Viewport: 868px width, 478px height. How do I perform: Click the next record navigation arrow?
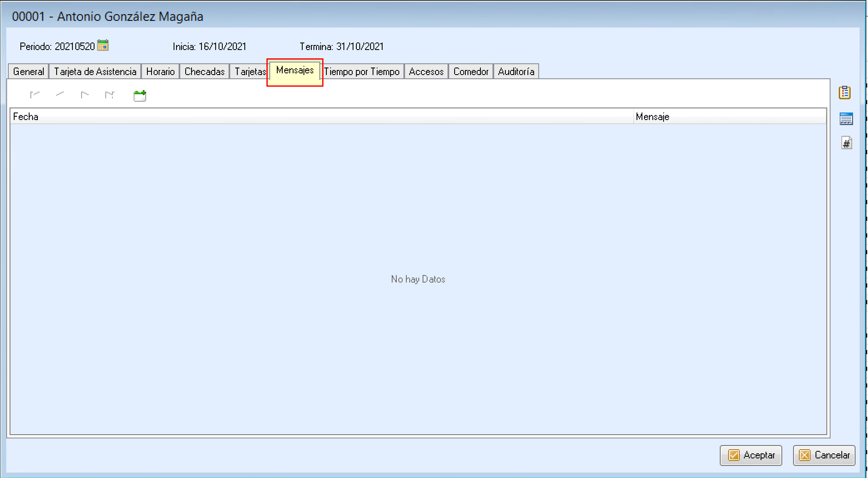tap(85, 95)
